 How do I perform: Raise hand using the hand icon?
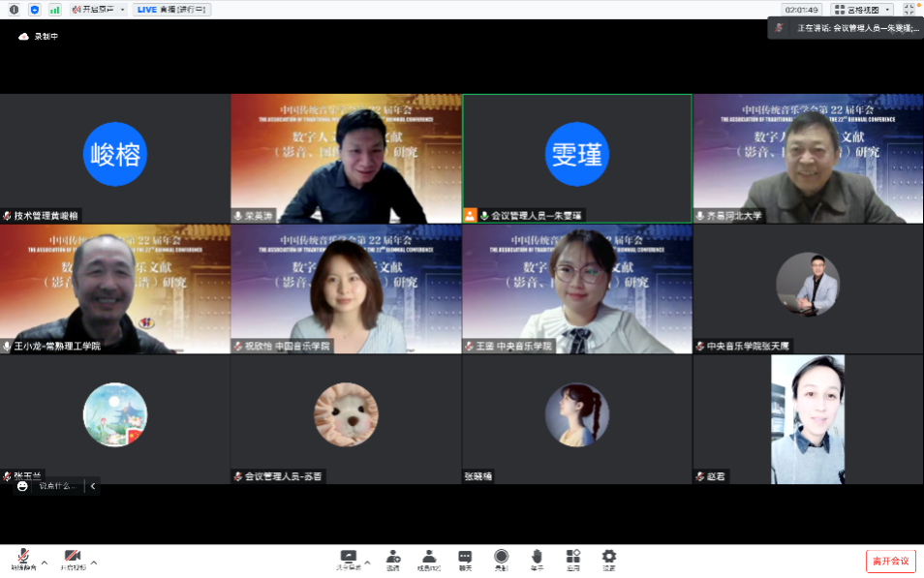coord(537,557)
